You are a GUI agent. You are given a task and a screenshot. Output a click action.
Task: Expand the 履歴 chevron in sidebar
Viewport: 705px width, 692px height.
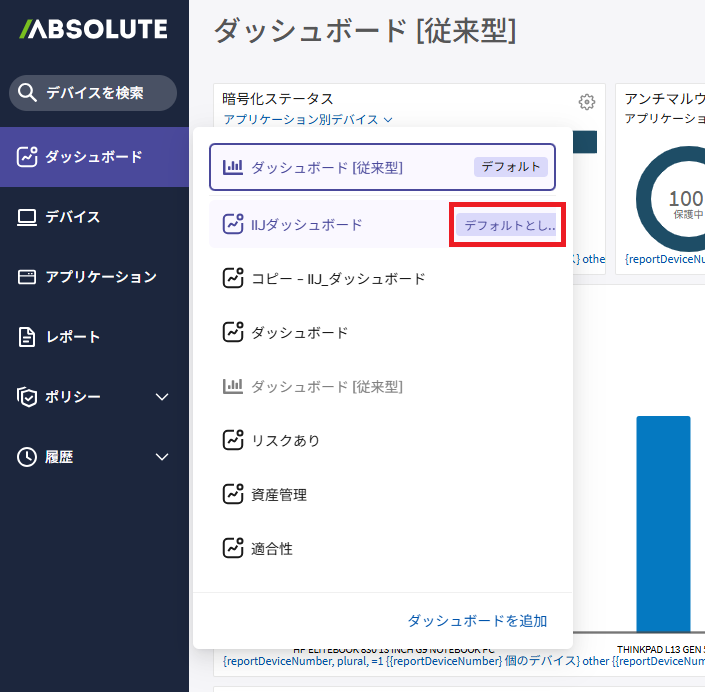click(163, 457)
